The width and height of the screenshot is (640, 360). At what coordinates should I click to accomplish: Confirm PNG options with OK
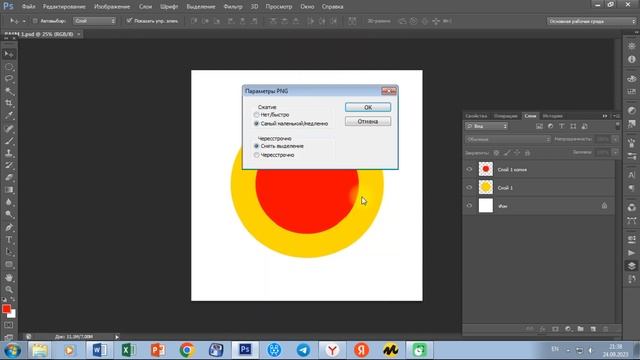[368, 107]
